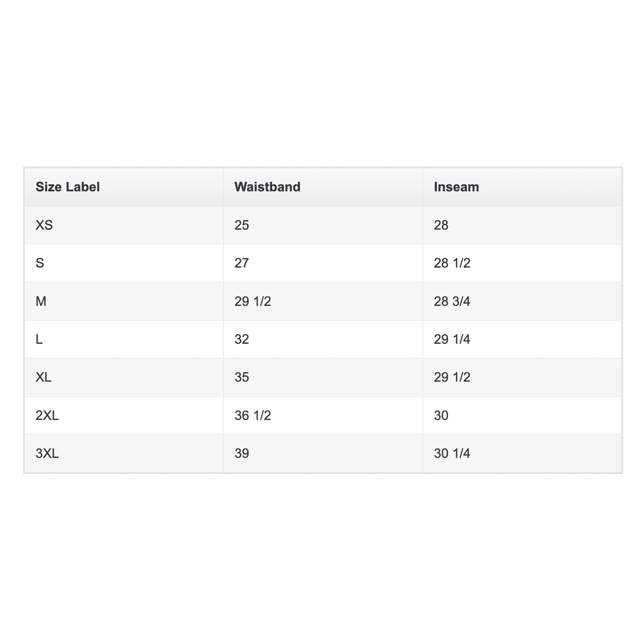This screenshot has height=644, width=644.
Task: Select the L size row label
Action: coord(39,339)
